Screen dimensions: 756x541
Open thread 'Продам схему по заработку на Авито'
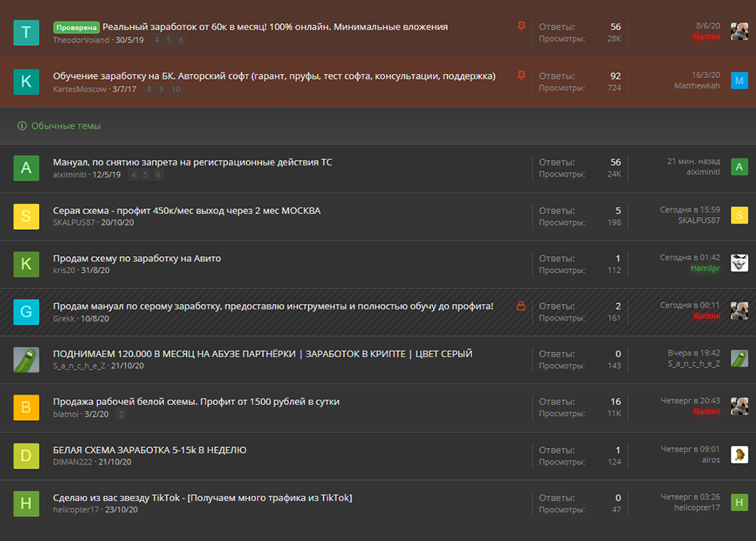(x=137, y=258)
